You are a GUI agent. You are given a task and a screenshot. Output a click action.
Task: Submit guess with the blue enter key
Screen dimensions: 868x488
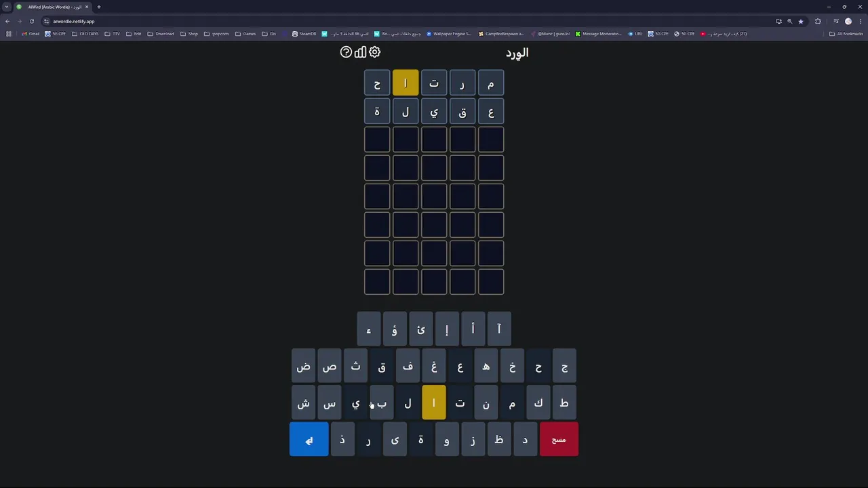tap(309, 439)
